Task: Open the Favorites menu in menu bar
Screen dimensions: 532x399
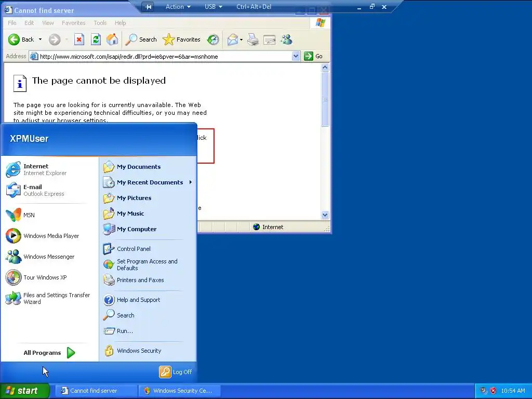Action: (x=74, y=23)
